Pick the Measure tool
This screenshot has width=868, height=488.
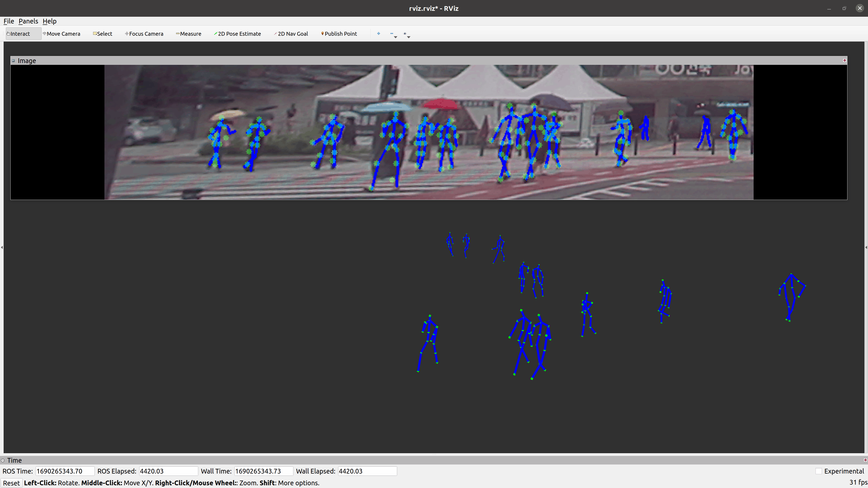coord(189,34)
